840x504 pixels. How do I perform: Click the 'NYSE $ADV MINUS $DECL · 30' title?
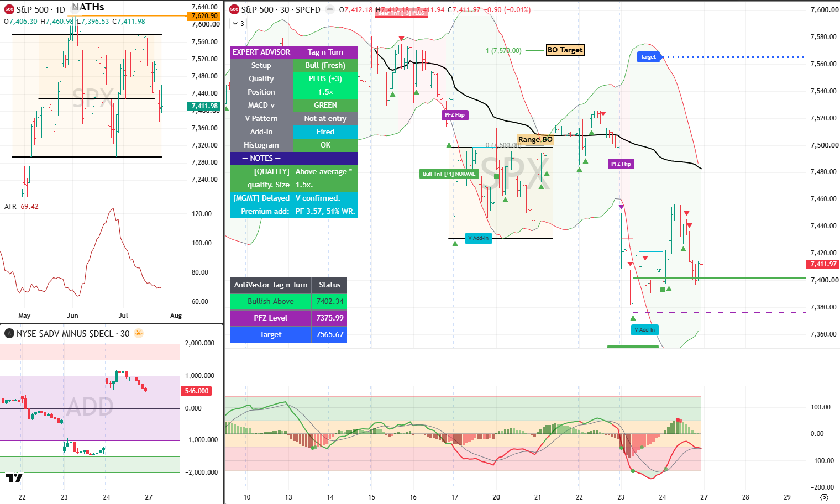73,333
